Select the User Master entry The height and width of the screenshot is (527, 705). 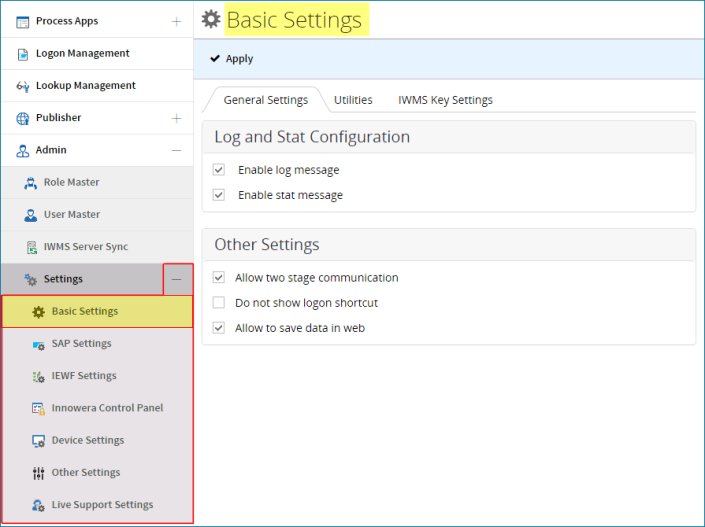coord(97,215)
